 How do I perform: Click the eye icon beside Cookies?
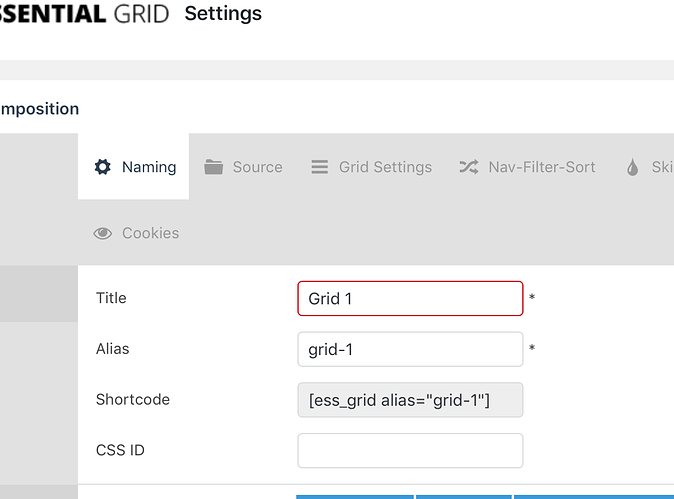(x=103, y=233)
